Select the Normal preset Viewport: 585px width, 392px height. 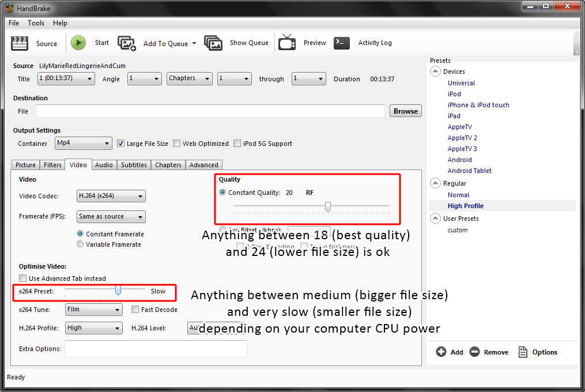pos(458,195)
